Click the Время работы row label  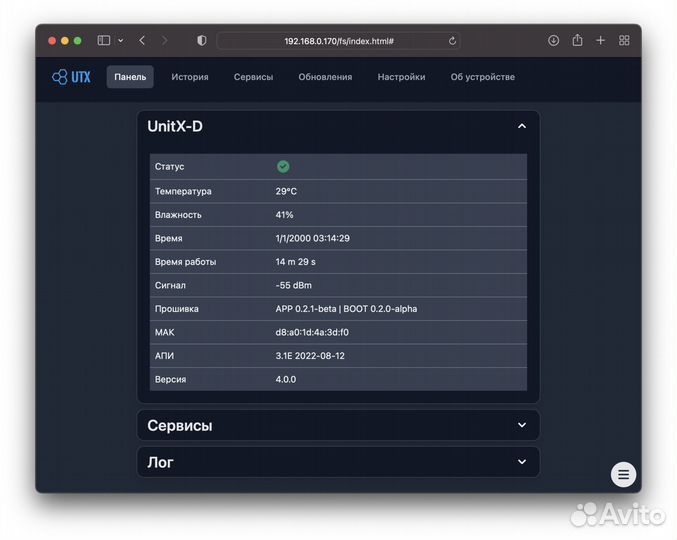tap(185, 262)
